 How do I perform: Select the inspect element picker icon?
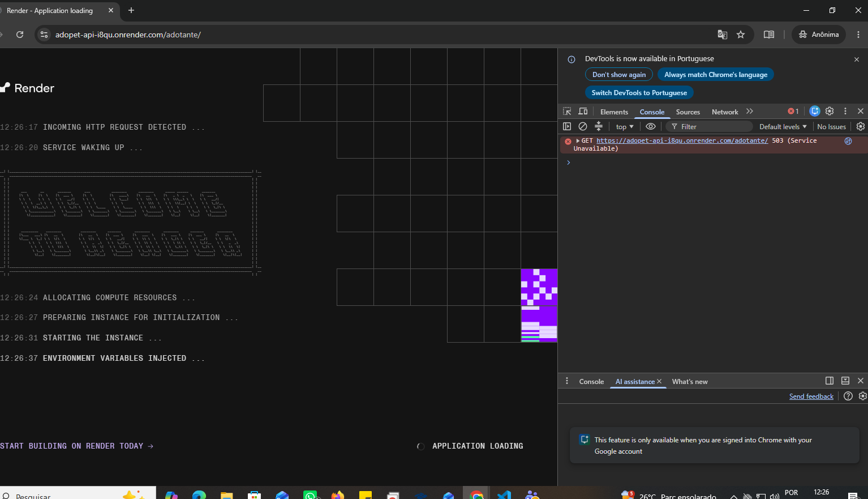[567, 112]
